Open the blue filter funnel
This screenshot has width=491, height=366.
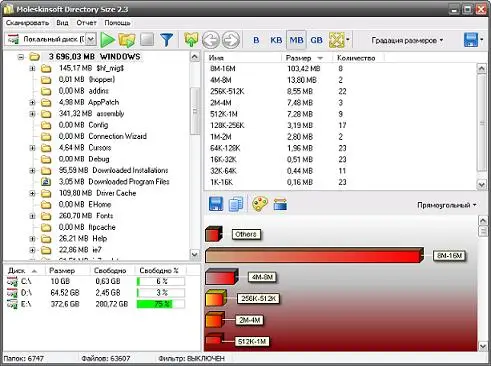[x=167, y=40]
